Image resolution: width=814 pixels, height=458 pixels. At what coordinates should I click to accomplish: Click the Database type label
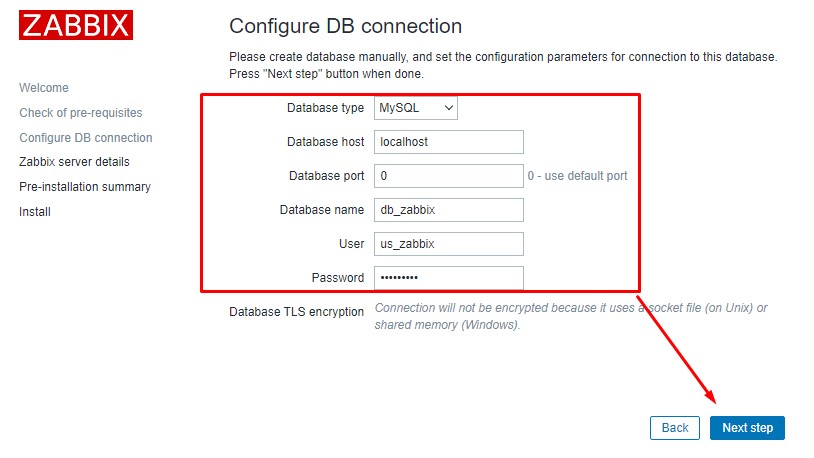325,108
